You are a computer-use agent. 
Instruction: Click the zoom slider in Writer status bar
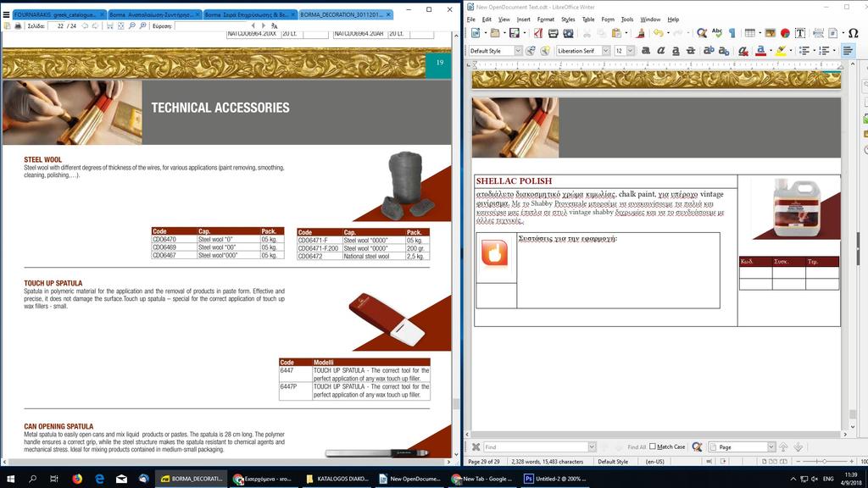coord(825,462)
